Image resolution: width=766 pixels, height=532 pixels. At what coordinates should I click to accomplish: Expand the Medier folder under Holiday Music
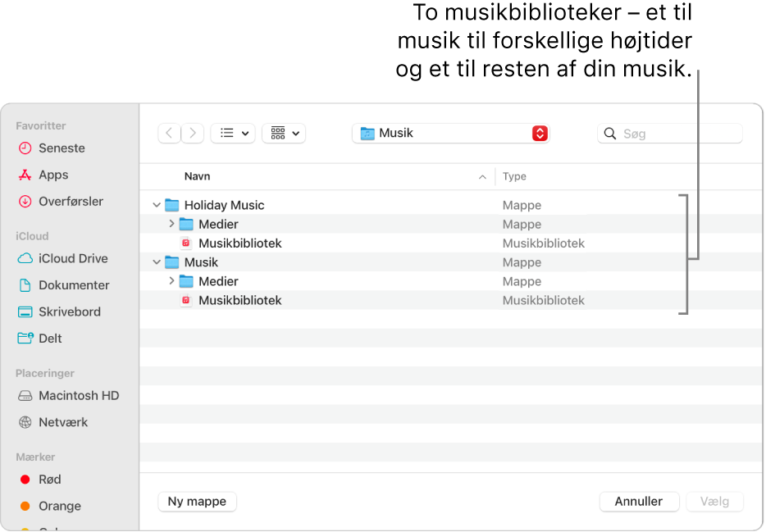point(171,224)
